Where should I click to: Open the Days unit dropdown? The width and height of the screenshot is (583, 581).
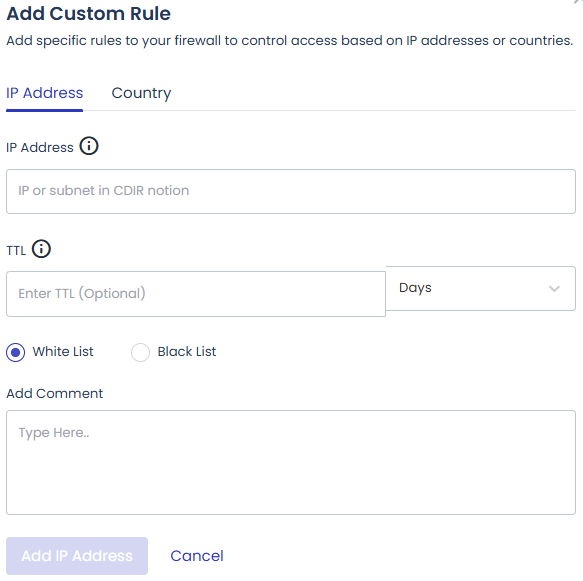[x=481, y=288]
